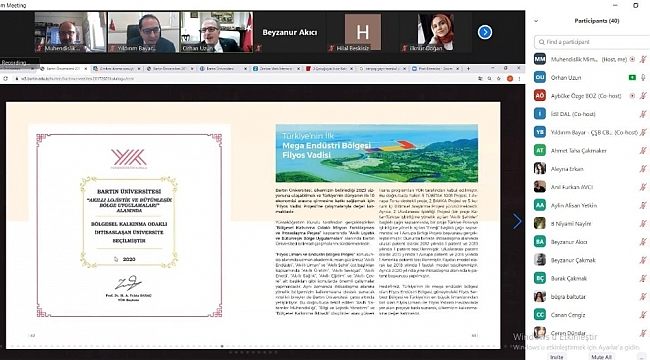Switch to the Pınar Emirmirze - Zoom browser tab
Screen dimensions: 650x360
(x=435, y=68)
